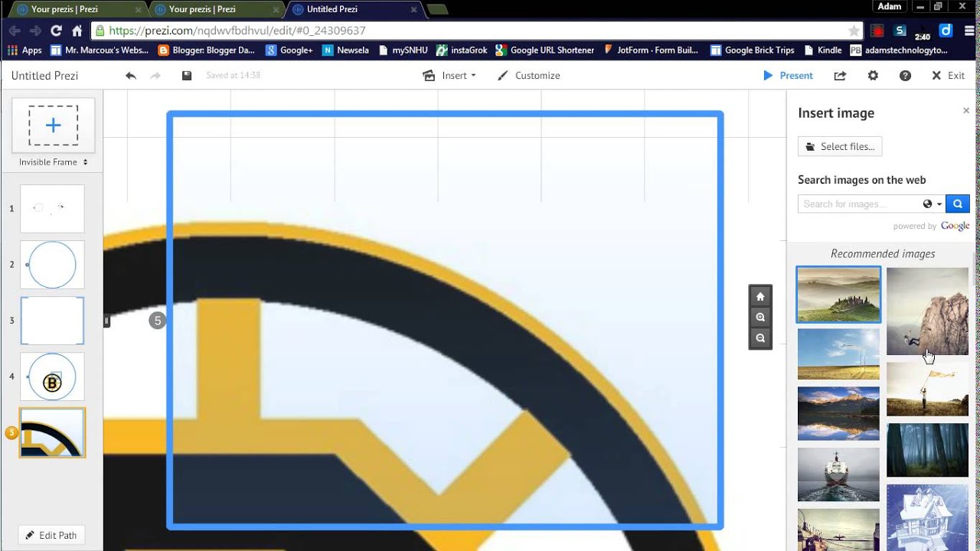This screenshot has width=980, height=551.
Task: Open the Customize theme panel
Action: (x=529, y=76)
